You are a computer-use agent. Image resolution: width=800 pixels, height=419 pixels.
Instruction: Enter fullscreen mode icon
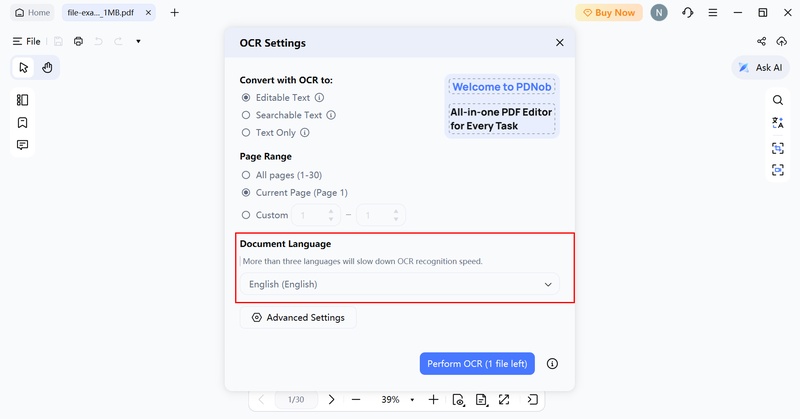tap(504, 399)
